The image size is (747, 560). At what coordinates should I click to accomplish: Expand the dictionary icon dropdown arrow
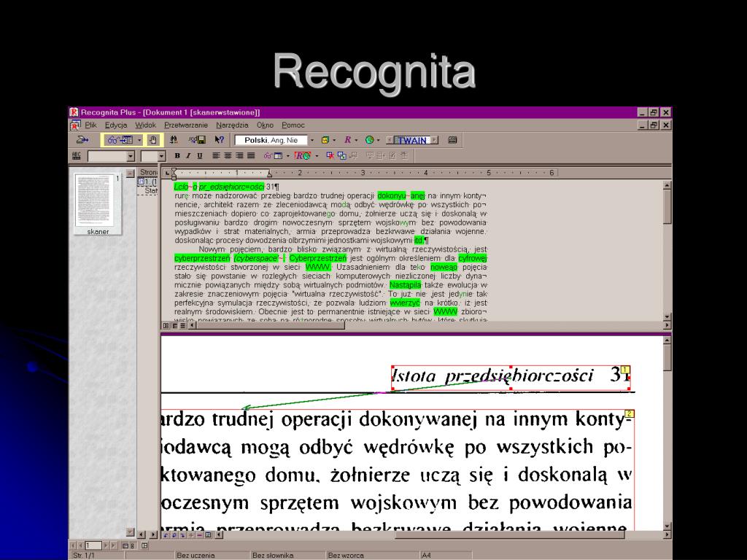334,141
